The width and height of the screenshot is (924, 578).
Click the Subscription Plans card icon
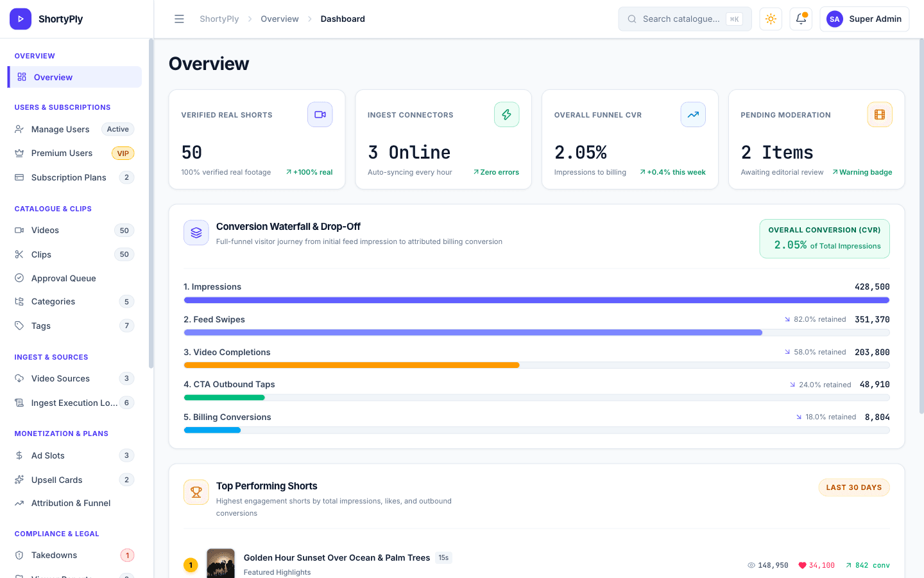(x=19, y=177)
